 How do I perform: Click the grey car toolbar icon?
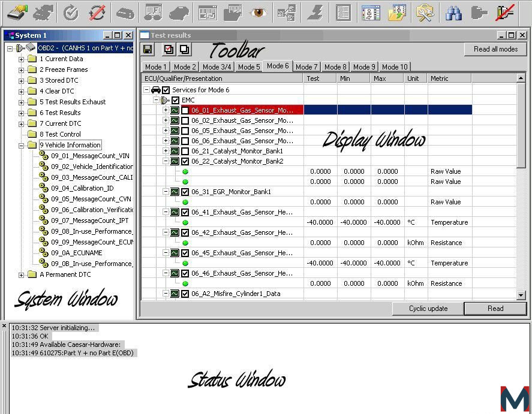point(179,14)
